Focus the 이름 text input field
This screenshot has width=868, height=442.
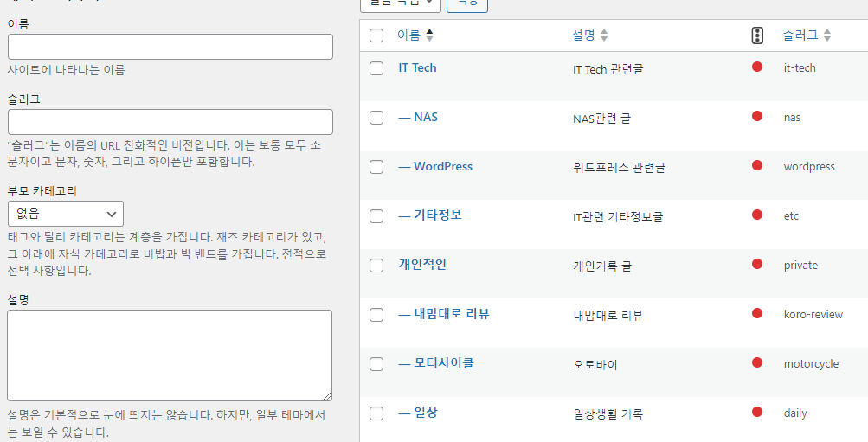click(170, 47)
